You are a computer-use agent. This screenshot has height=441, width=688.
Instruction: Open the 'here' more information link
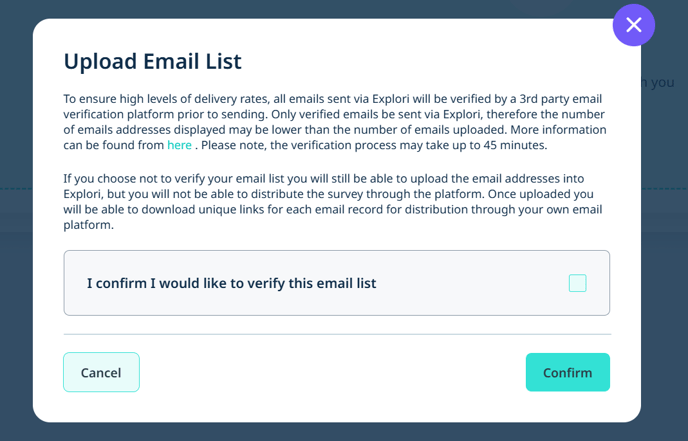coord(179,145)
